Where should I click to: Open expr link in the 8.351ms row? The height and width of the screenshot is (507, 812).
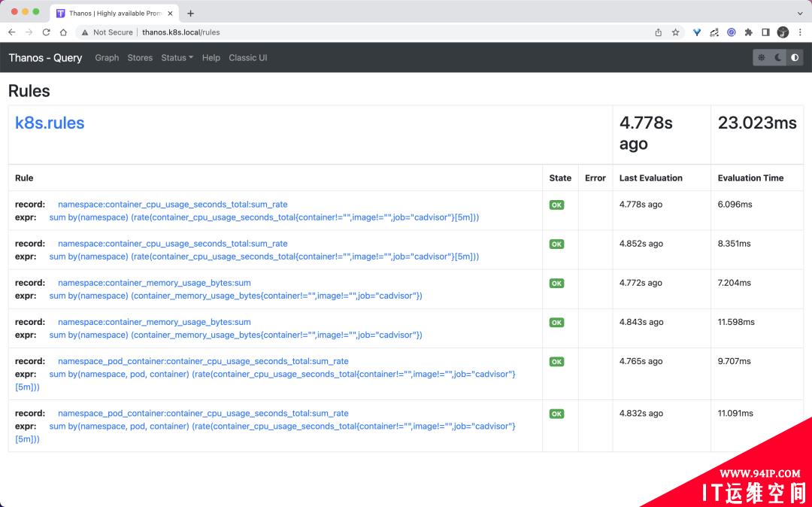coord(264,257)
